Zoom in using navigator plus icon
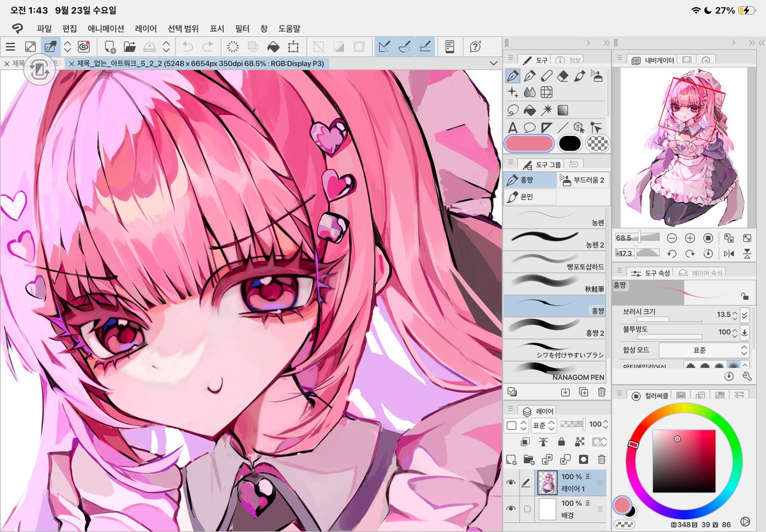766x532 pixels. coord(689,238)
